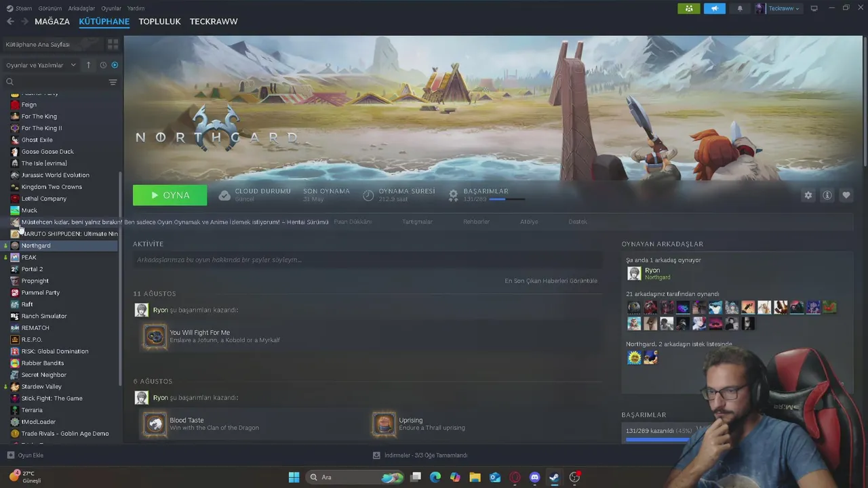Open Northgard settings gear icon
This screenshot has width=868, height=488.
[x=808, y=195]
